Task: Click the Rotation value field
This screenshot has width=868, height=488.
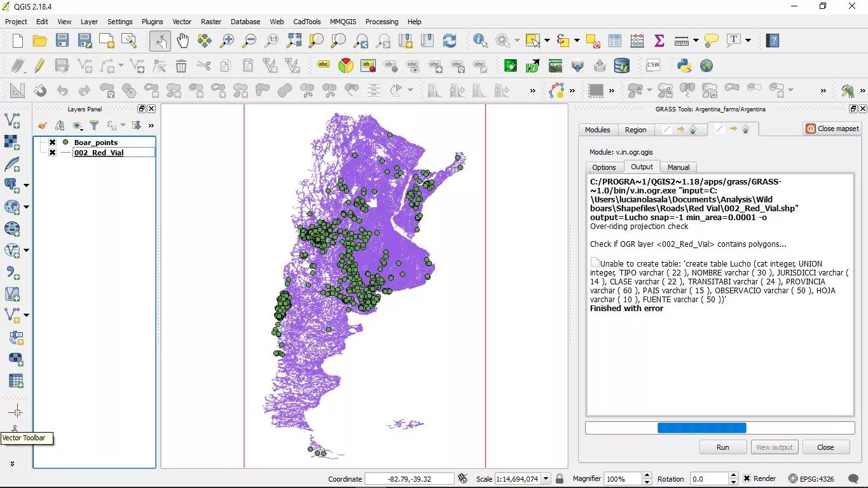Action: [x=710, y=478]
